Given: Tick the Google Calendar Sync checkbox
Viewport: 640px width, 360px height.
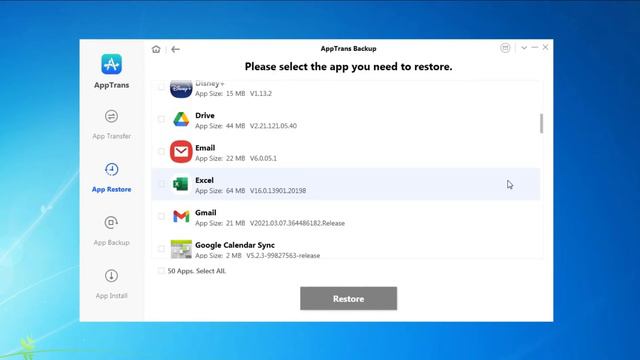Looking at the screenshot, I should point(161,249).
